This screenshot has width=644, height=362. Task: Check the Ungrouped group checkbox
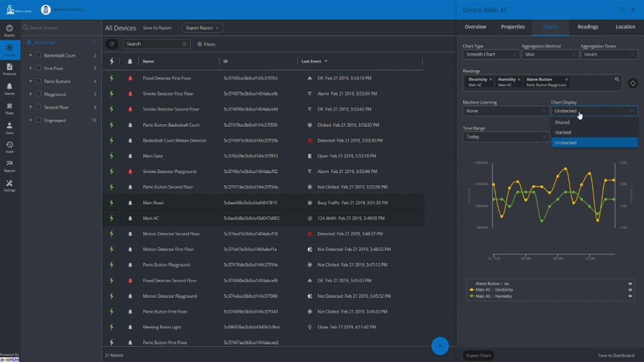tap(38, 120)
